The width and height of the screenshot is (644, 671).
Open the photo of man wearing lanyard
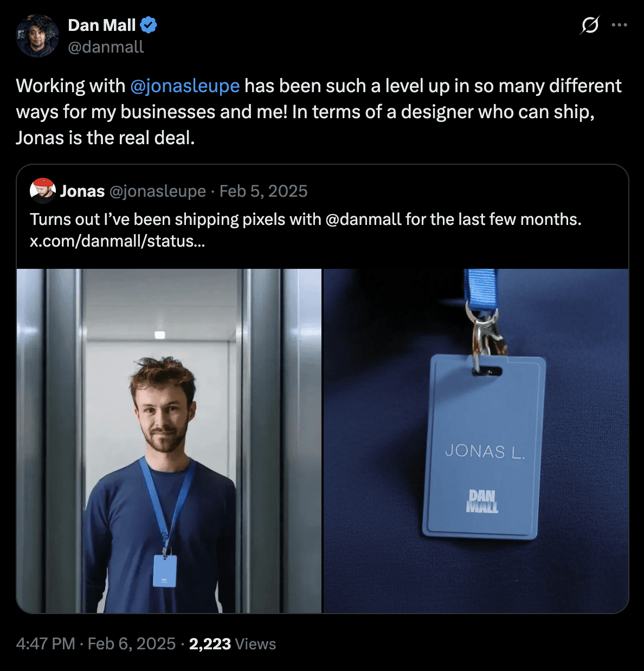(x=169, y=441)
